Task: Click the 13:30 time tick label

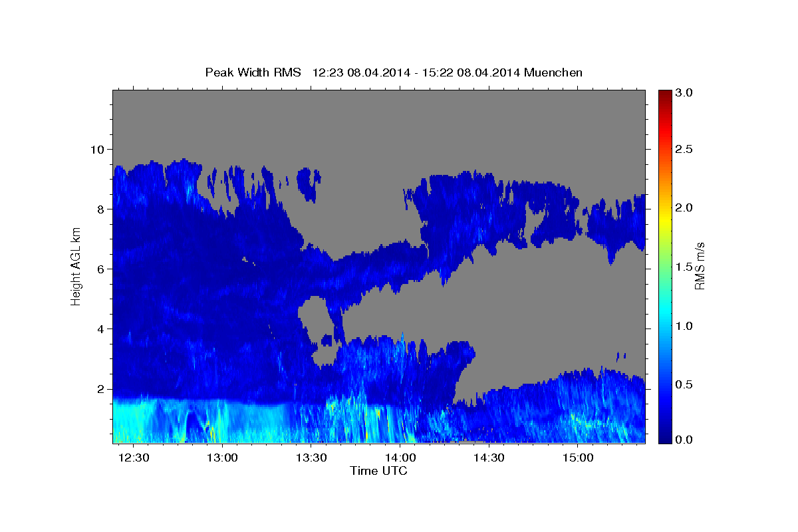Action: click(x=311, y=458)
